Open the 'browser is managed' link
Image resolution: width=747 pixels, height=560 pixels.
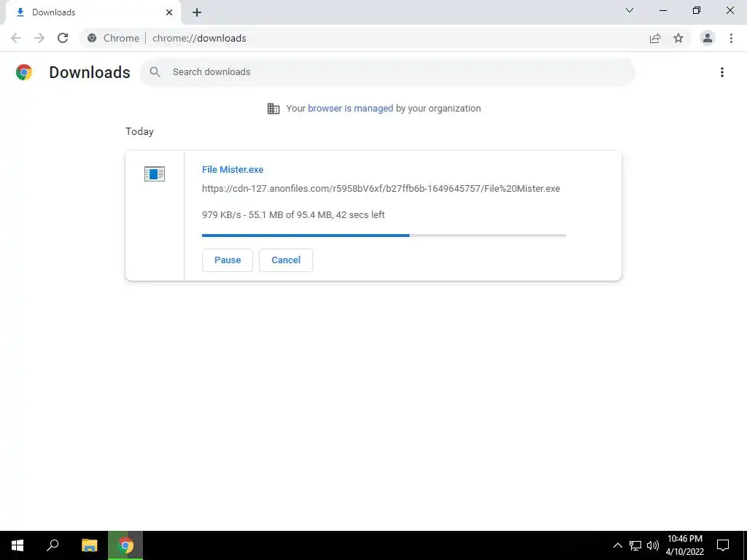(350, 109)
